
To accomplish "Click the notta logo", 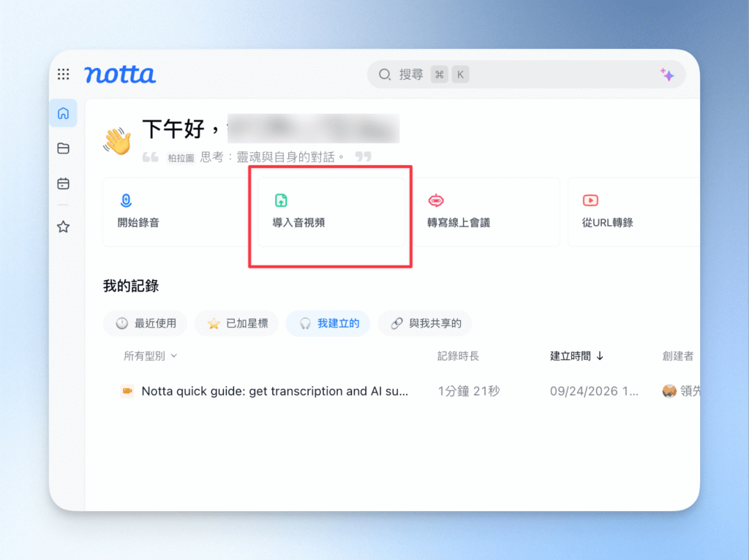I will click(120, 75).
